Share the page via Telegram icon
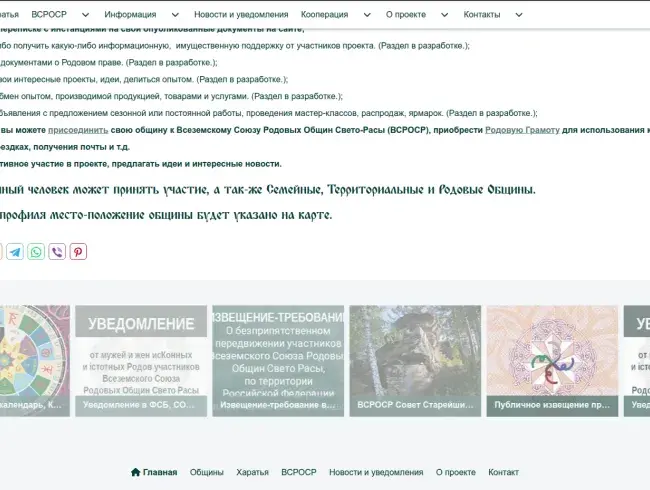The image size is (650, 490). (x=15, y=252)
